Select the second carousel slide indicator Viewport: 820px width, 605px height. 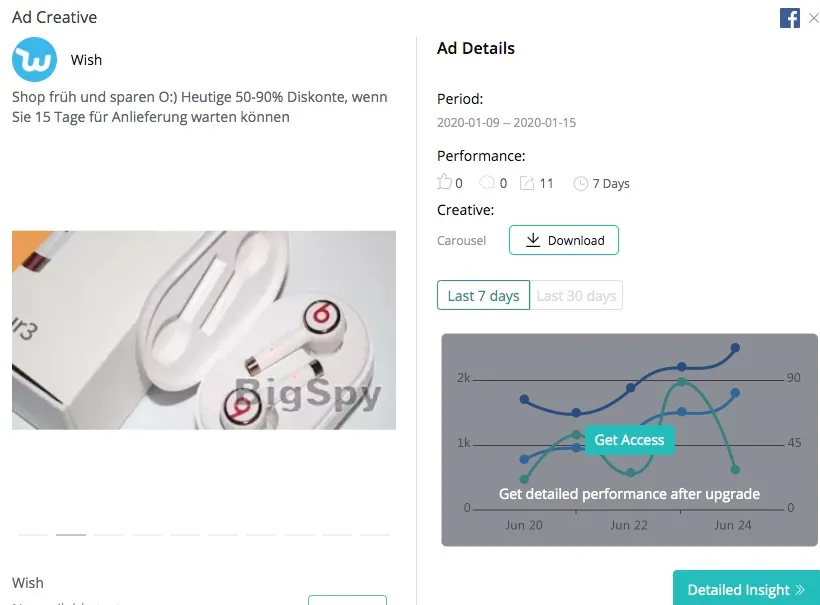click(71, 535)
